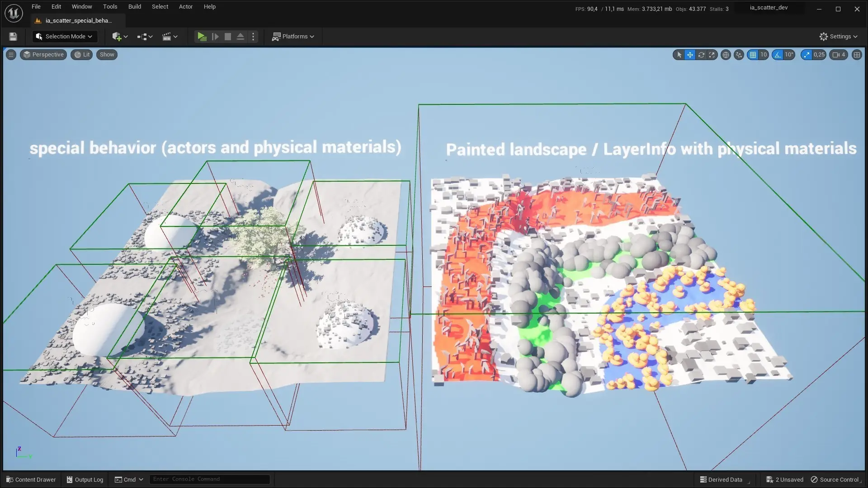
Task: Save the current level with disk icon
Action: tap(13, 37)
